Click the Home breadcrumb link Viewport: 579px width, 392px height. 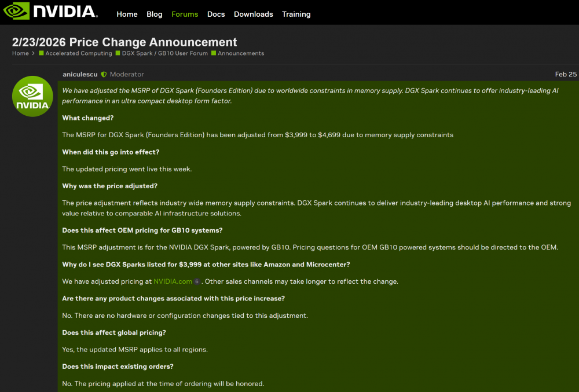(20, 53)
